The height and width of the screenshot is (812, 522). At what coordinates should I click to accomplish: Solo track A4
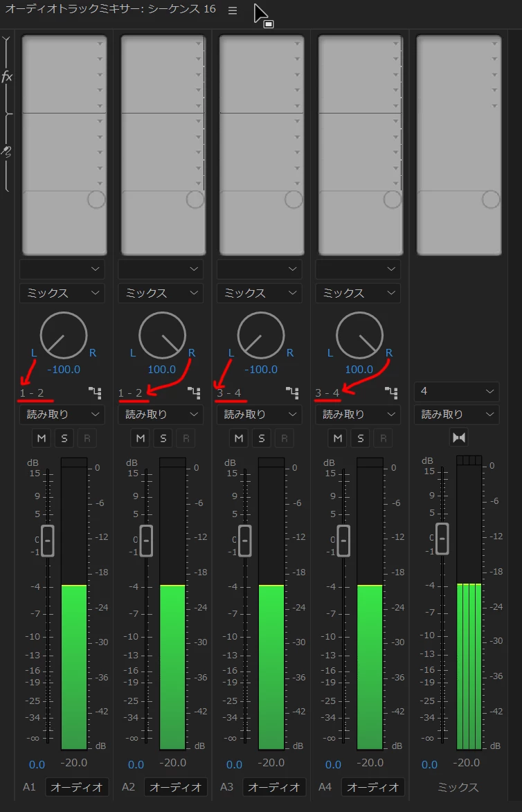(361, 439)
